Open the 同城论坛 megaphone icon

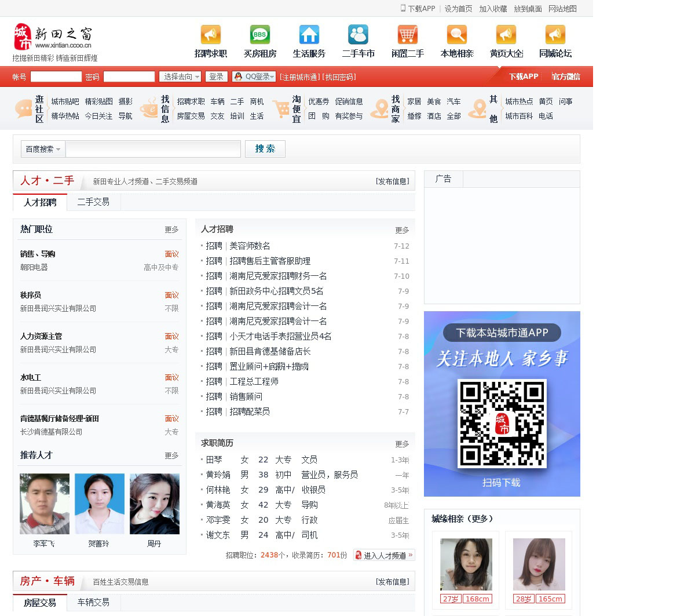[x=555, y=35]
